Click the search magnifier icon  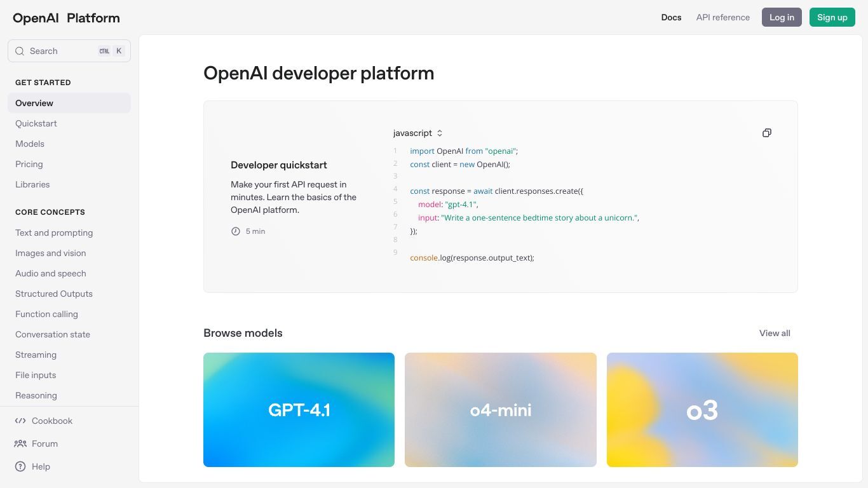(20, 51)
